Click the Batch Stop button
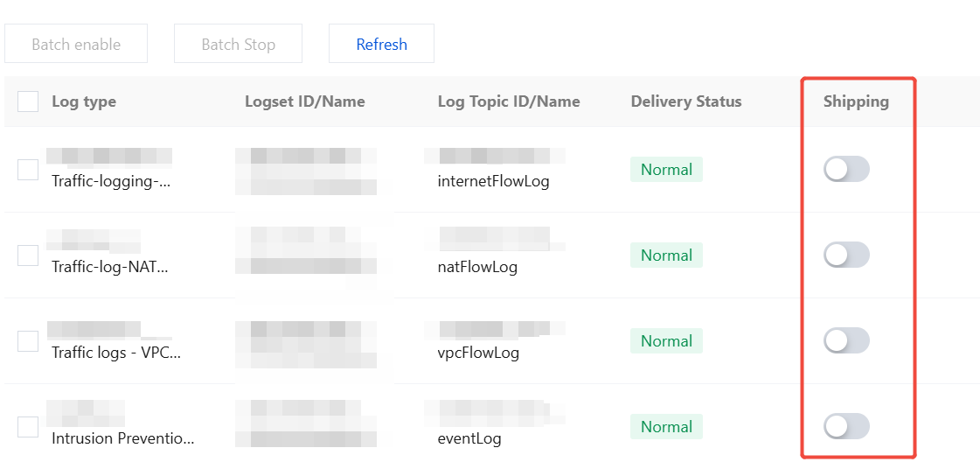The width and height of the screenshot is (980, 462). point(238,44)
